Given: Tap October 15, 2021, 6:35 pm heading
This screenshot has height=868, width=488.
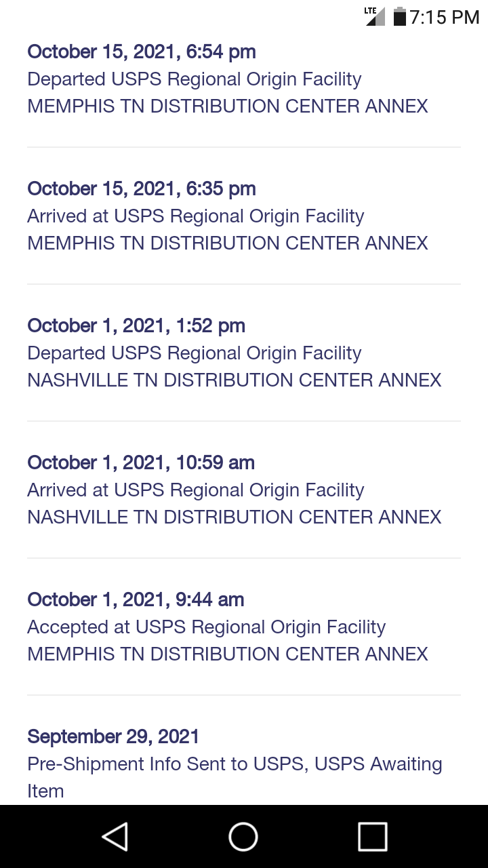Looking at the screenshot, I should (x=142, y=189).
